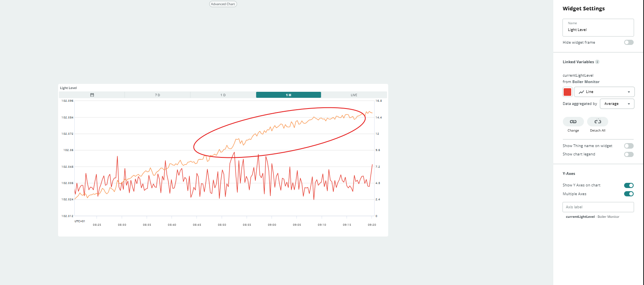Viewport: 644px width, 285px height.
Task: Click the Advanced Chart label button
Action: [223, 4]
